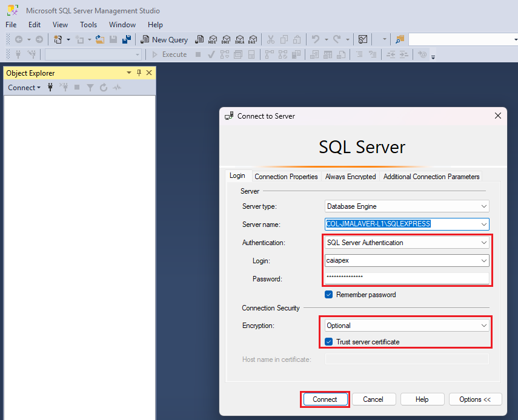
Task: Open the Server type dropdown
Action: [x=484, y=206]
